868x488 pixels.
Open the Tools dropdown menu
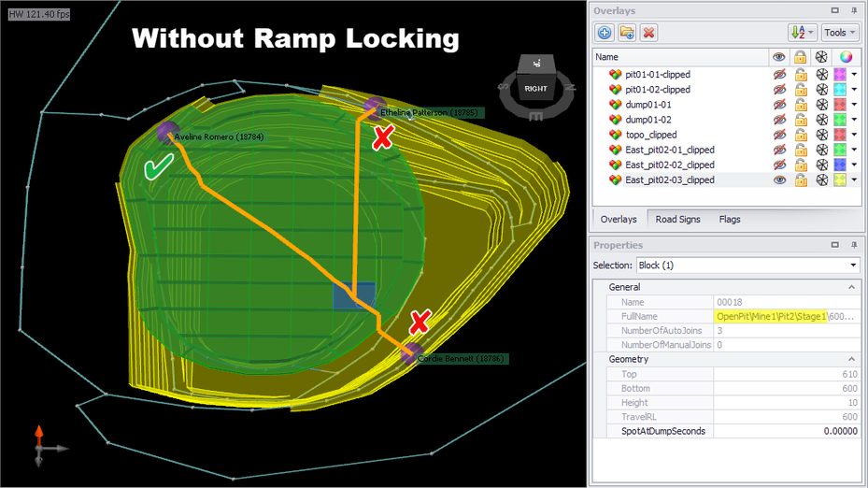point(839,33)
